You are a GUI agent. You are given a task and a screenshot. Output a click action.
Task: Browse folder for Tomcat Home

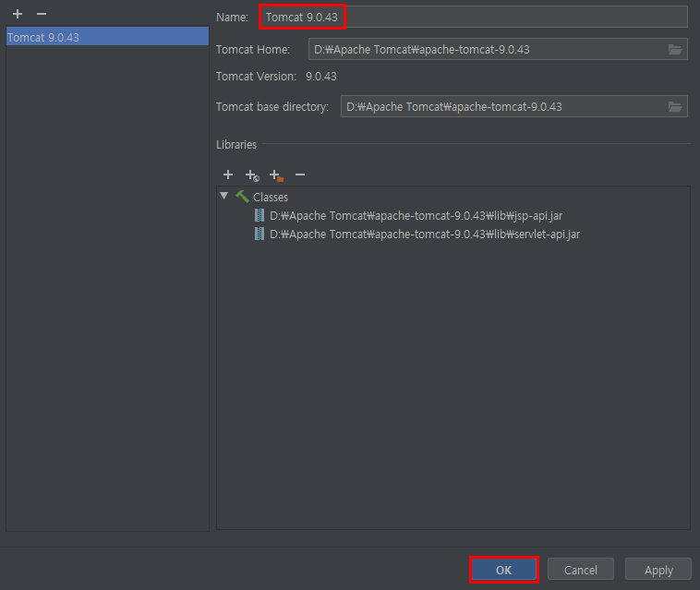tap(674, 49)
